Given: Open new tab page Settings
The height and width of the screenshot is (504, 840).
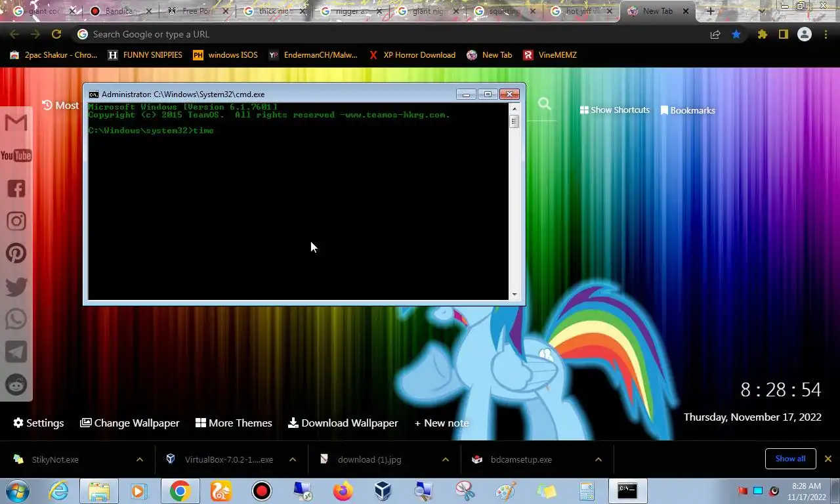Looking at the screenshot, I should coord(39,423).
